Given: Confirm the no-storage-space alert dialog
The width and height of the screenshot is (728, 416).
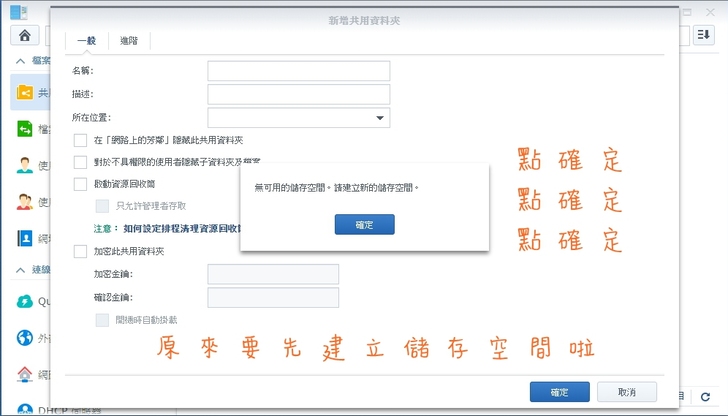Looking at the screenshot, I should pyautogui.click(x=364, y=224).
